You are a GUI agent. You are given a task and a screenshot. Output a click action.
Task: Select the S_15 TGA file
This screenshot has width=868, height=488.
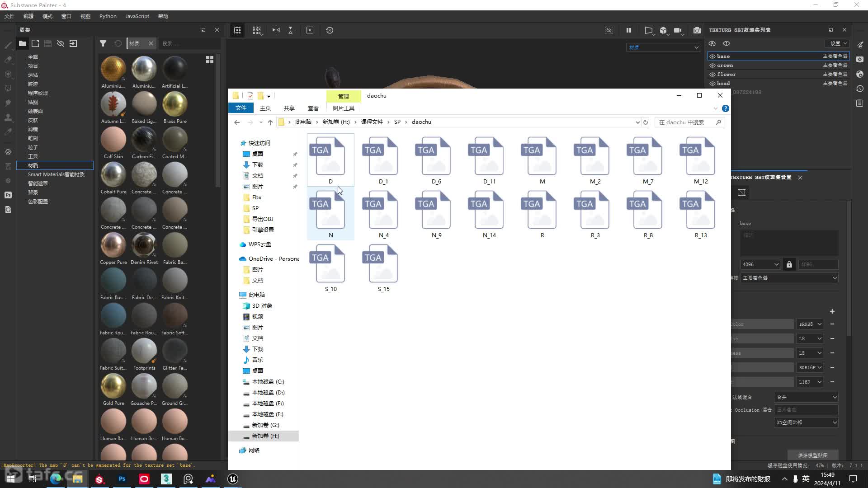[x=383, y=268]
